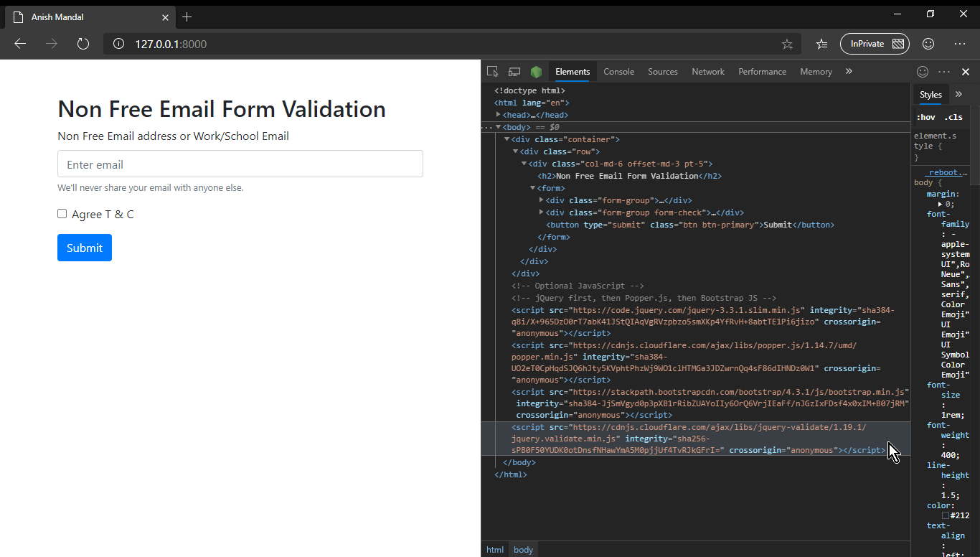
Task: Open the more DevTools tabs chevron
Action: pyautogui.click(x=849, y=71)
